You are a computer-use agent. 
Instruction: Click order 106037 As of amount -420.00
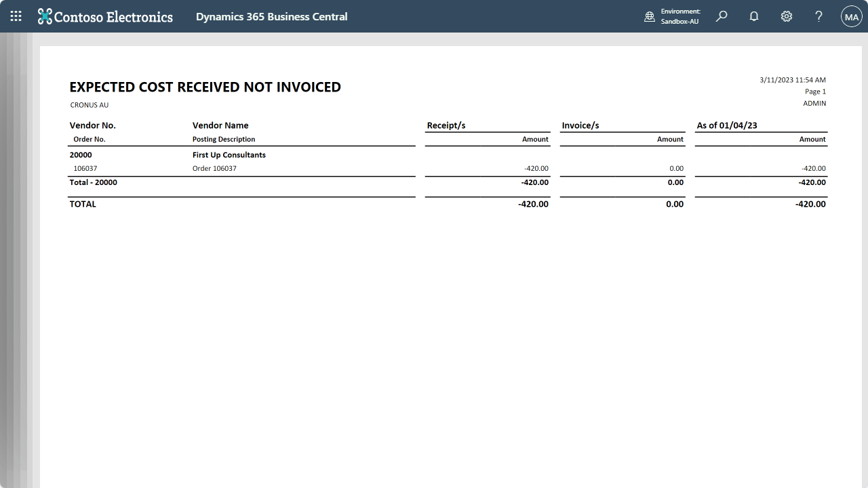pos(814,168)
